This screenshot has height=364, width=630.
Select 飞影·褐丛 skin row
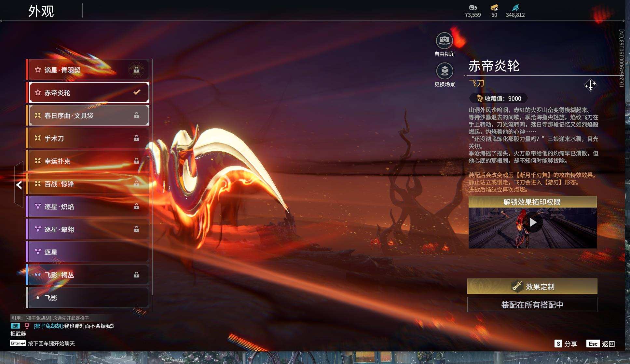pyautogui.click(x=88, y=275)
